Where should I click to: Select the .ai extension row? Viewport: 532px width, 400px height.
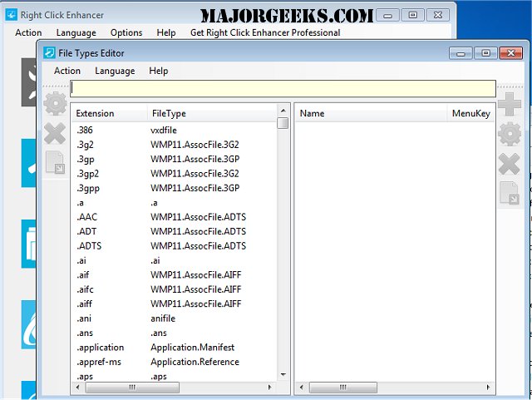175,260
